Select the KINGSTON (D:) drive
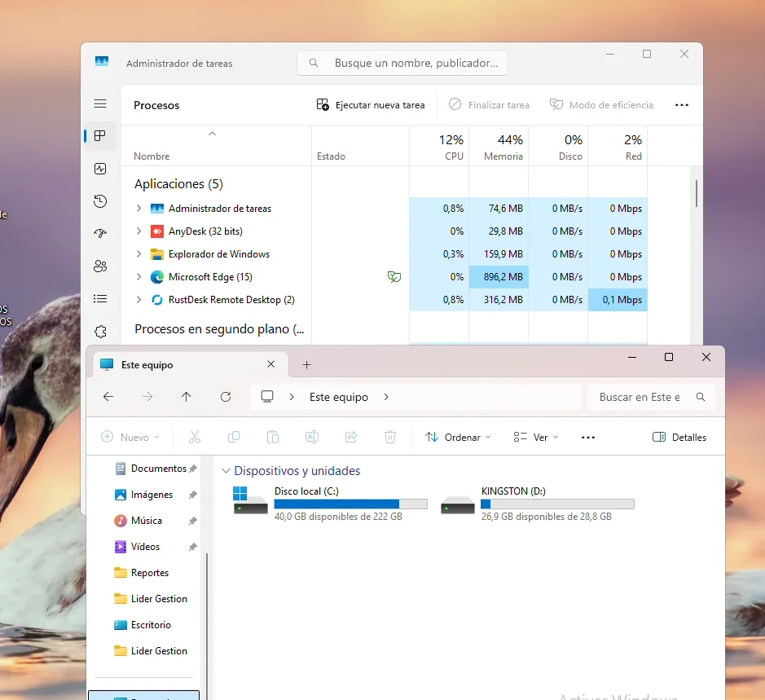Screen dimensions: 765x700 point(537,504)
